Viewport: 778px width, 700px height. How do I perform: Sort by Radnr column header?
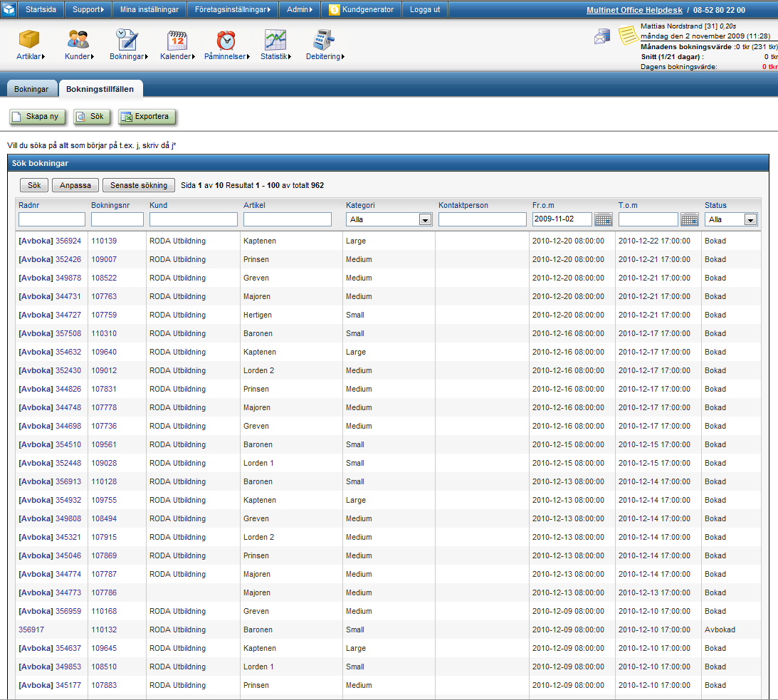coord(28,205)
